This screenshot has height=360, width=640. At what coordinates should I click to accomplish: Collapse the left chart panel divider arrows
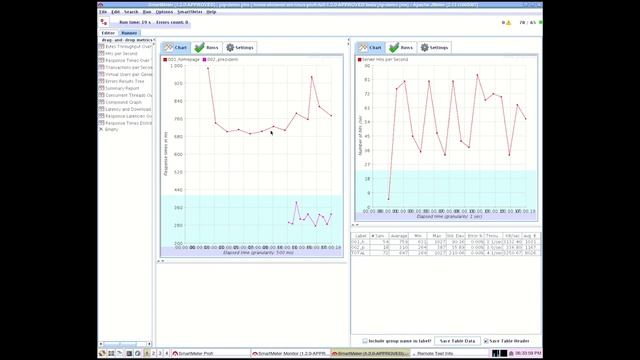(x=161, y=261)
